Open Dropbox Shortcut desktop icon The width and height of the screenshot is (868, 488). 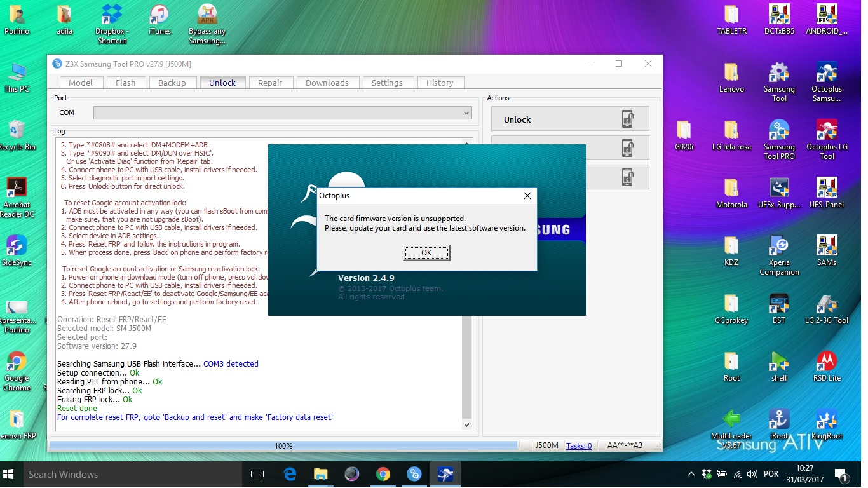112,24
